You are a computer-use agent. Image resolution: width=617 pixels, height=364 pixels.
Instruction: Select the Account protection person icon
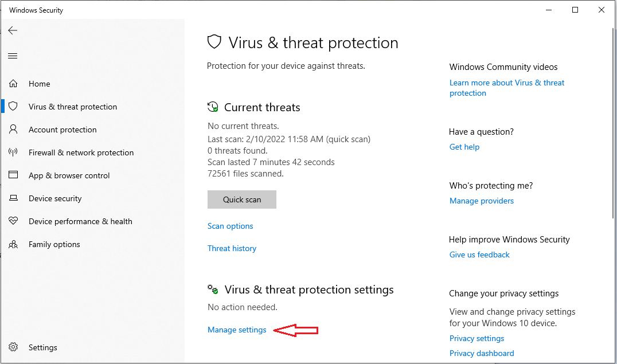[x=13, y=129]
